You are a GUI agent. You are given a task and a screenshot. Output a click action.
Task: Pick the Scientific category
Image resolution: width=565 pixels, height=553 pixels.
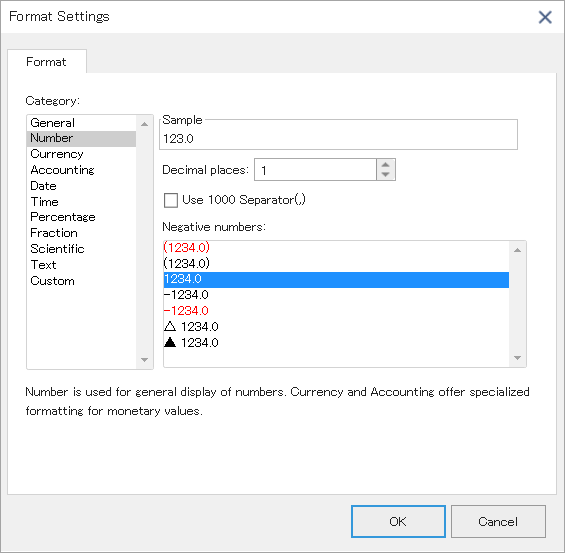(x=81, y=249)
